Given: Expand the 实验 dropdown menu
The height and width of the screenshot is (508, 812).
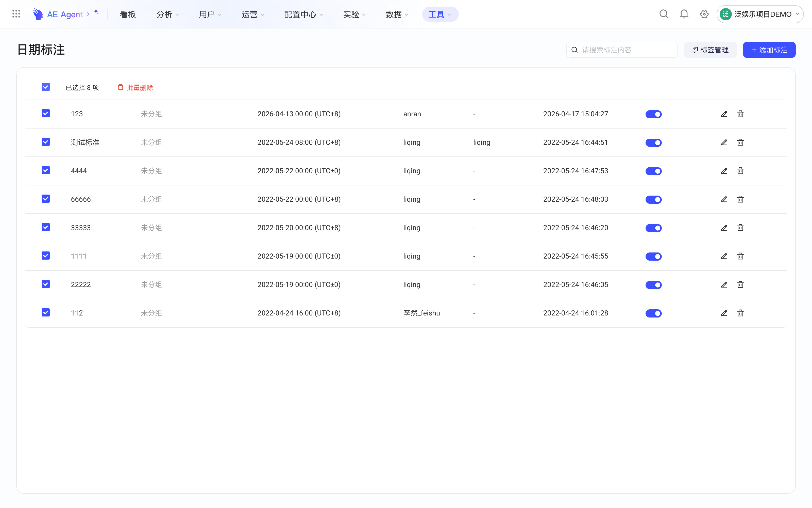Looking at the screenshot, I should coord(354,14).
